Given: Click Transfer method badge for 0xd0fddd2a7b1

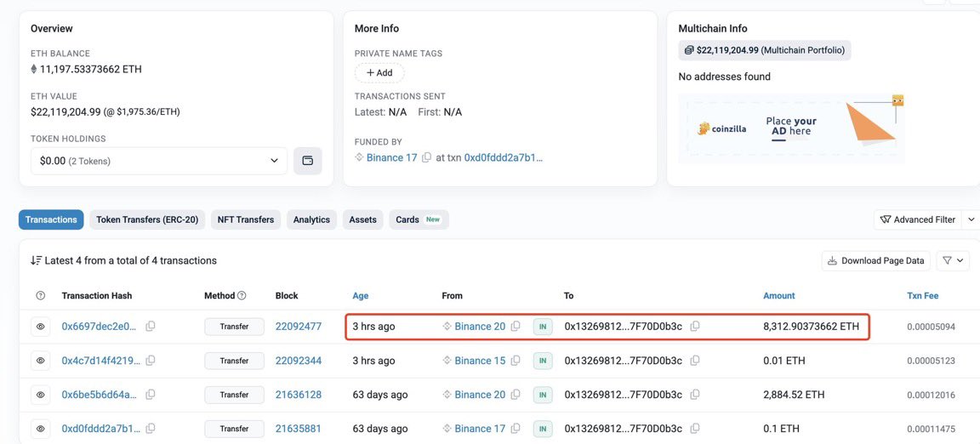Looking at the screenshot, I should (235, 429).
